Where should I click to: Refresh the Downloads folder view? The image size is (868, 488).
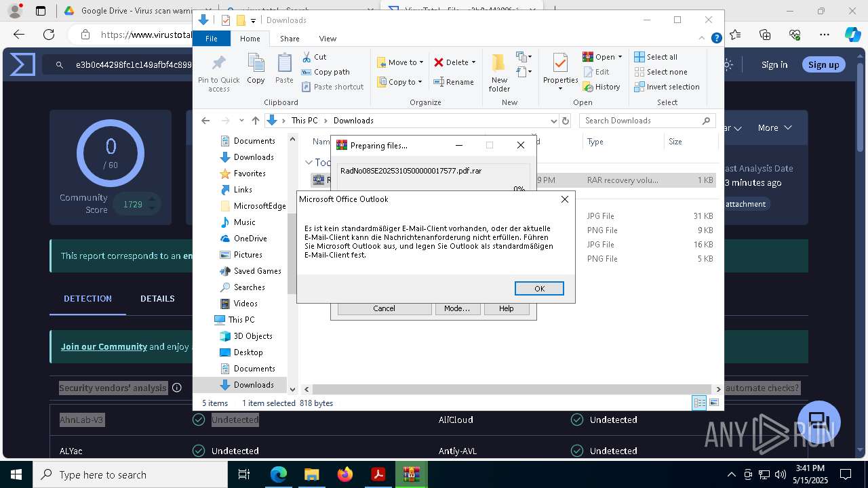565,121
